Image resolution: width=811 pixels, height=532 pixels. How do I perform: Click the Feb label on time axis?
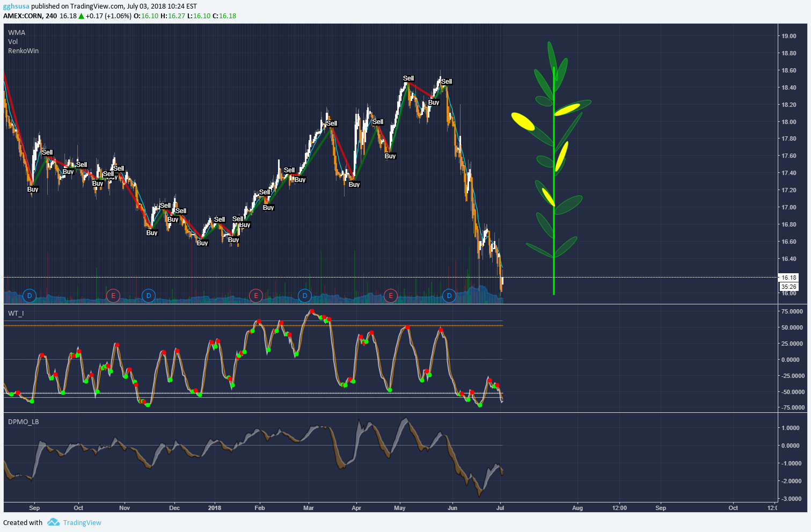click(x=260, y=508)
